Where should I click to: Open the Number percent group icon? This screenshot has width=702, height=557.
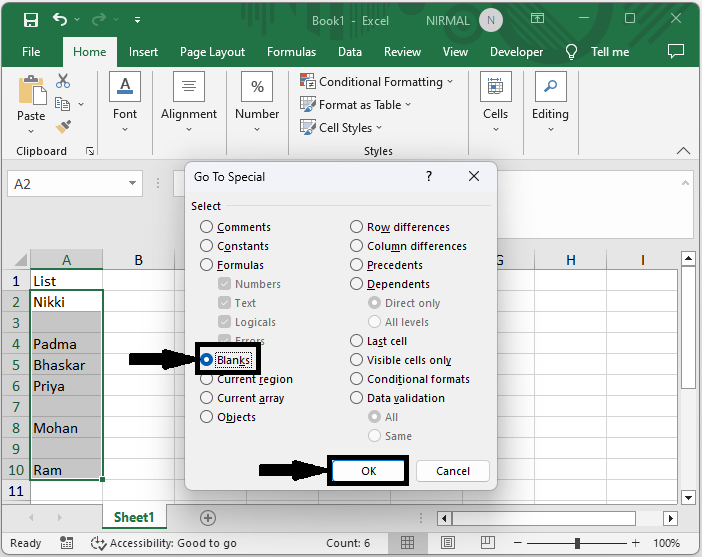(257, 86)
